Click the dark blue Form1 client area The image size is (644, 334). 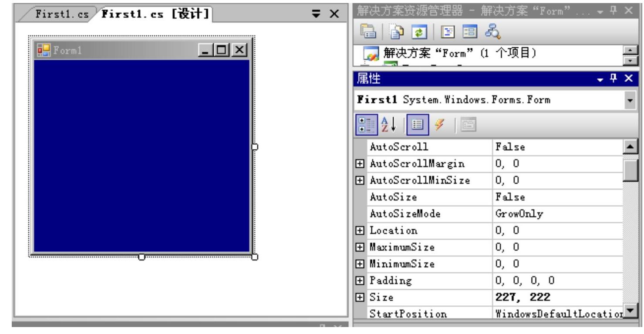point(142,156)
